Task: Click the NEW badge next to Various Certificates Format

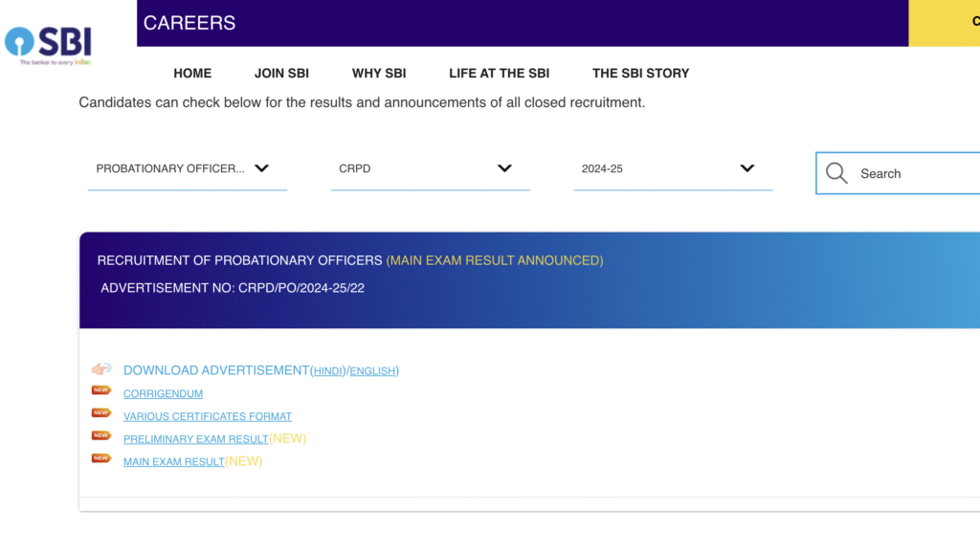Action: pos(101,412)
